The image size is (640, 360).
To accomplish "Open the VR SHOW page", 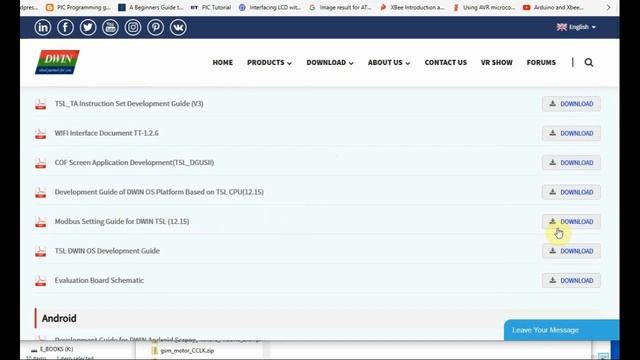I will click(x=496, y=62).
